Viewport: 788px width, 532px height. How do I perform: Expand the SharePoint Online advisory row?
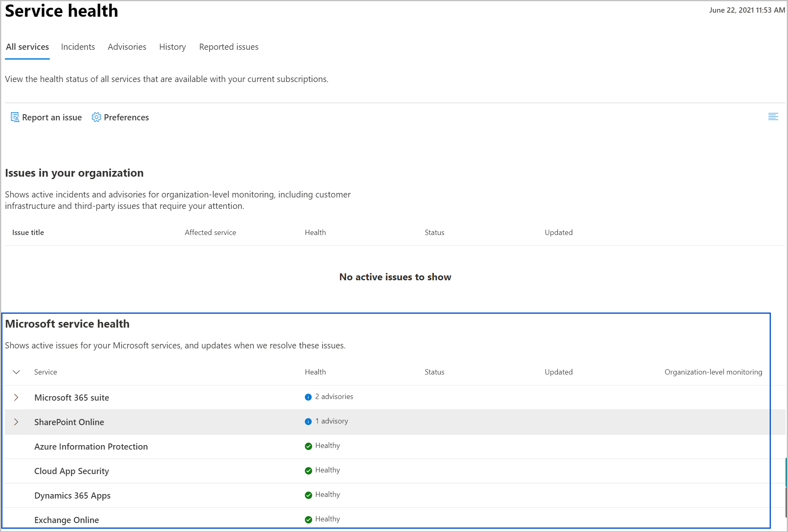(16, 421)
